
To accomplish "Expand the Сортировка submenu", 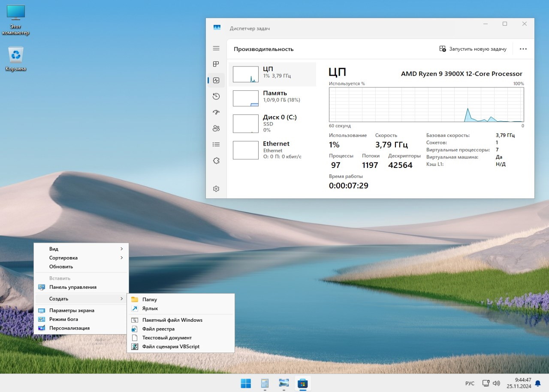I will 81,258.
